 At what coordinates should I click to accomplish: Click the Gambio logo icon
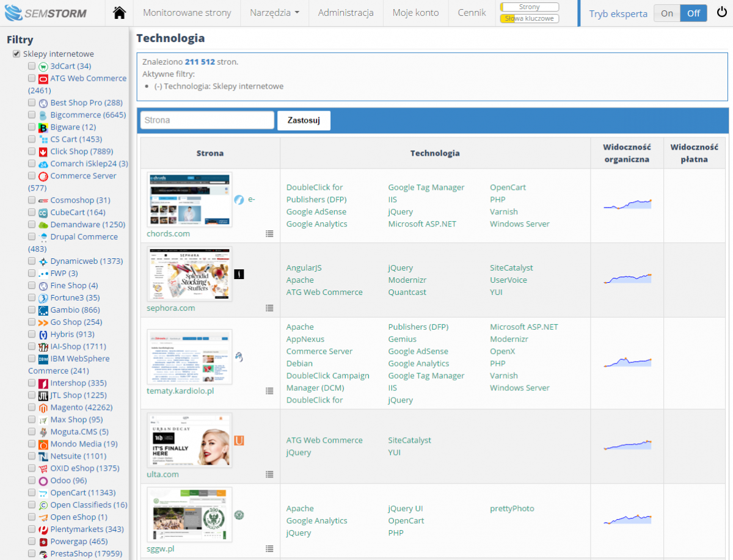pyautogui.click(x=43, y=310)
